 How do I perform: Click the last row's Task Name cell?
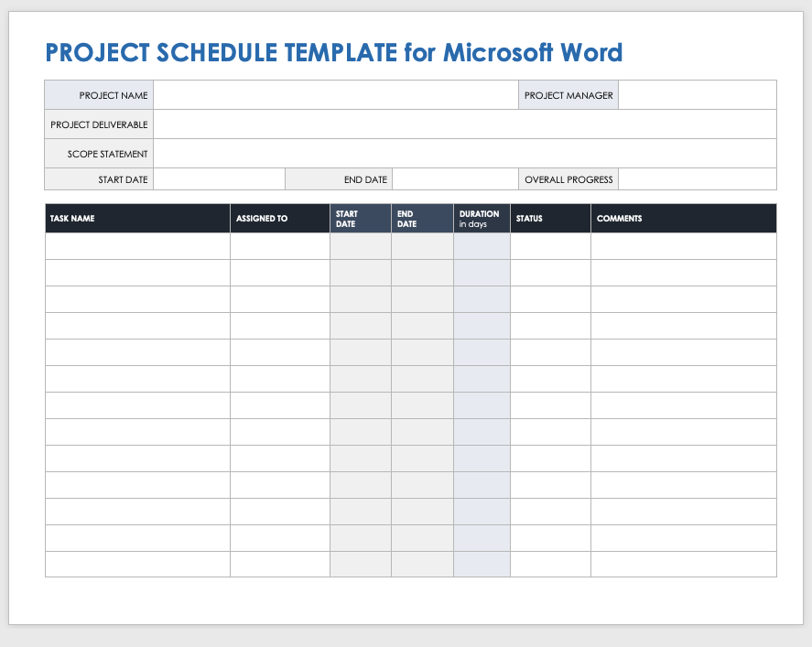(137, 564)
